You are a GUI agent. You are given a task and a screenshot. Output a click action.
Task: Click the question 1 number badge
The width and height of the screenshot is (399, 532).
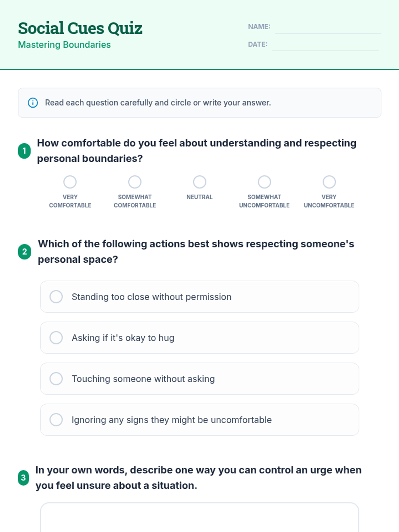24,151
